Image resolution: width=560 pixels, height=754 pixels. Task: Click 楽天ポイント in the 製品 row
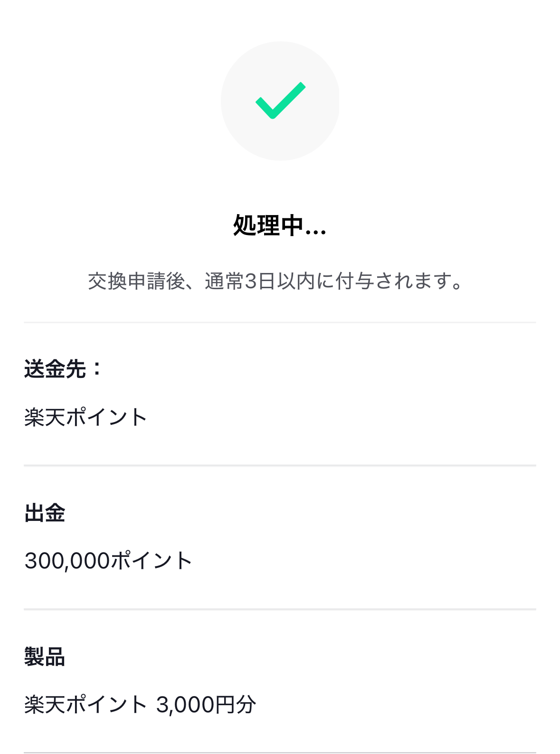coord(85,705)
